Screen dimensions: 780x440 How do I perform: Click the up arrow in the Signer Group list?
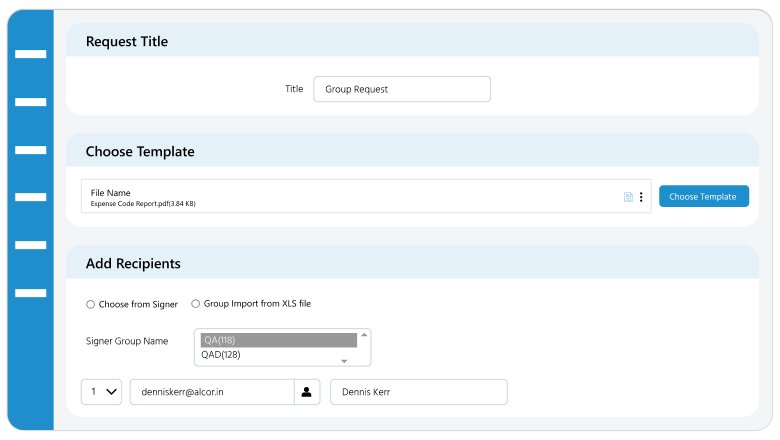coord(364,334)
